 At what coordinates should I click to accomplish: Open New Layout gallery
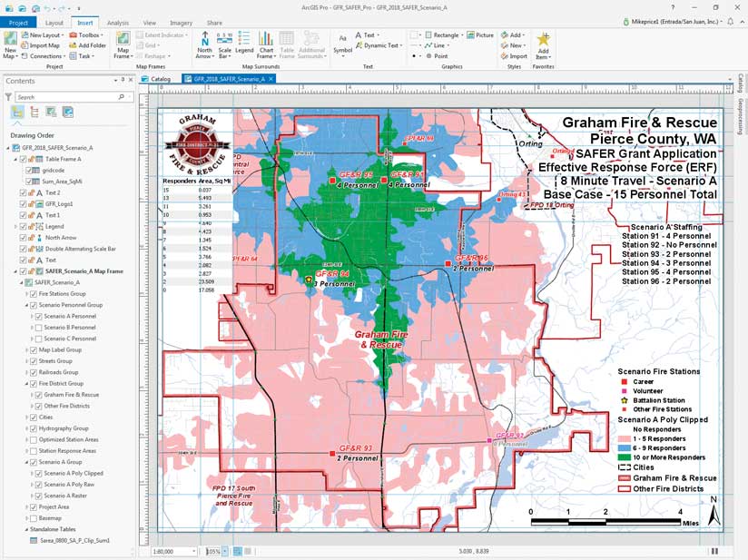43,35
